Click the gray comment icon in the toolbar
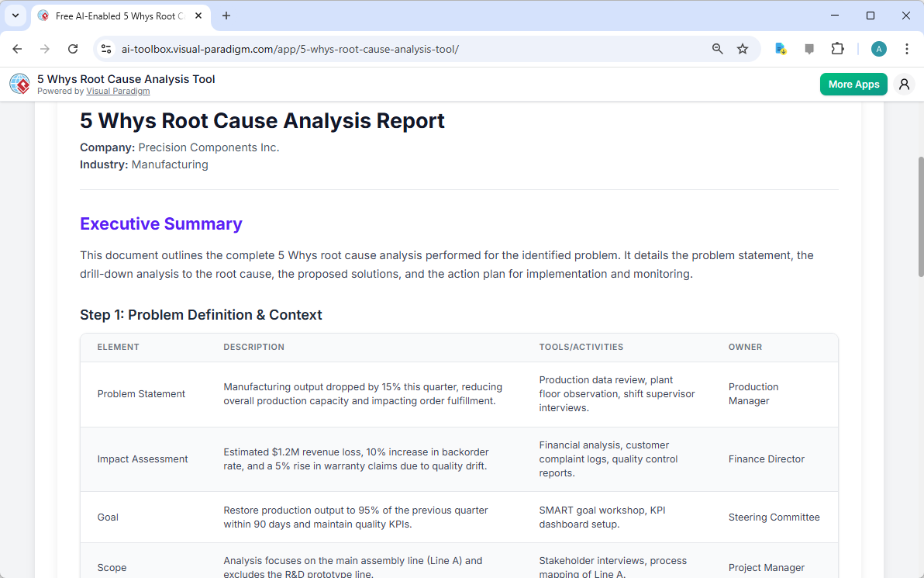924x578 pixels. (809, 48)
